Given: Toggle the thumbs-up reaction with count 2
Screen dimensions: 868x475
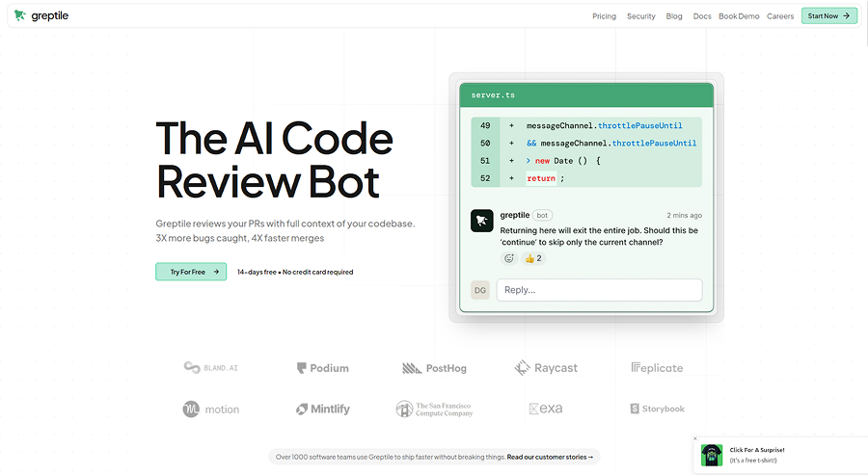Looking at the screenshot, I should click(533, 258).
